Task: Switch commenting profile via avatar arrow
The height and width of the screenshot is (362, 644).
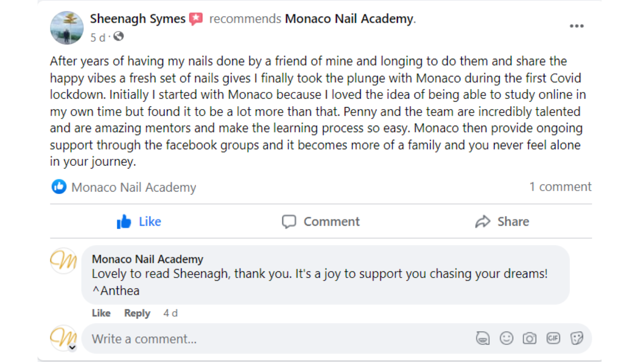Action: pyautogui.click(x=72, y=347)
